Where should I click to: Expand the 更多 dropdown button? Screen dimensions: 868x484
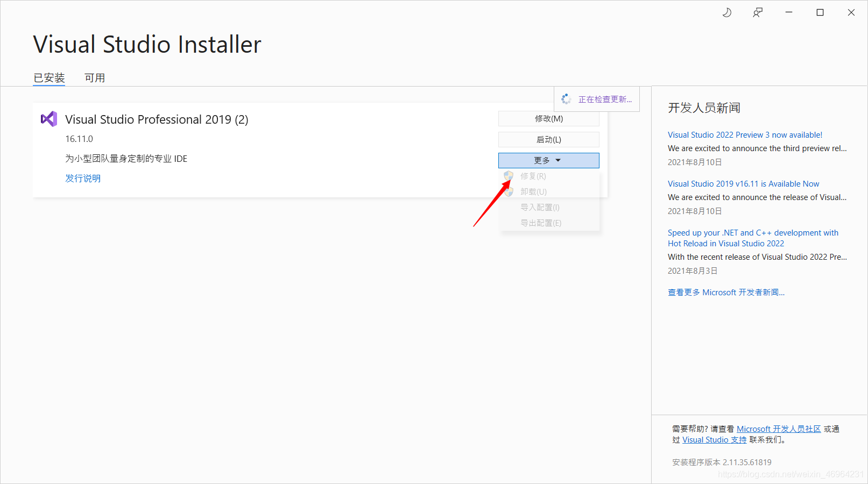point(548,160)
